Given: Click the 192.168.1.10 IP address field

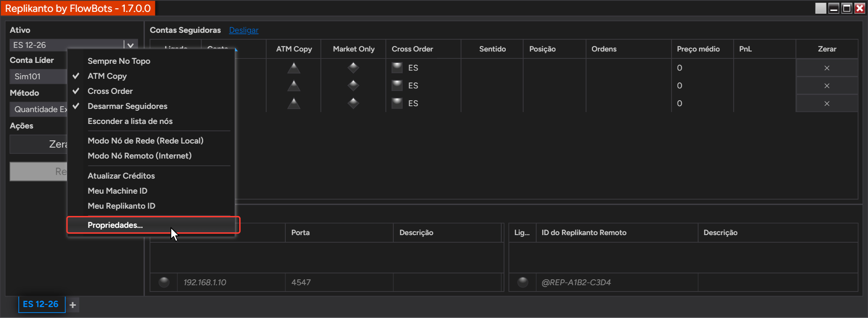Looking at the screenshot, I should (x=231, y=282).
